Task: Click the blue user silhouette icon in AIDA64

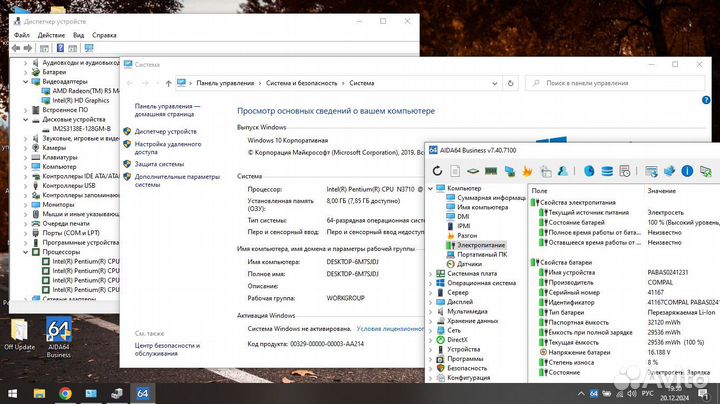Action: (x=562, y=171)
